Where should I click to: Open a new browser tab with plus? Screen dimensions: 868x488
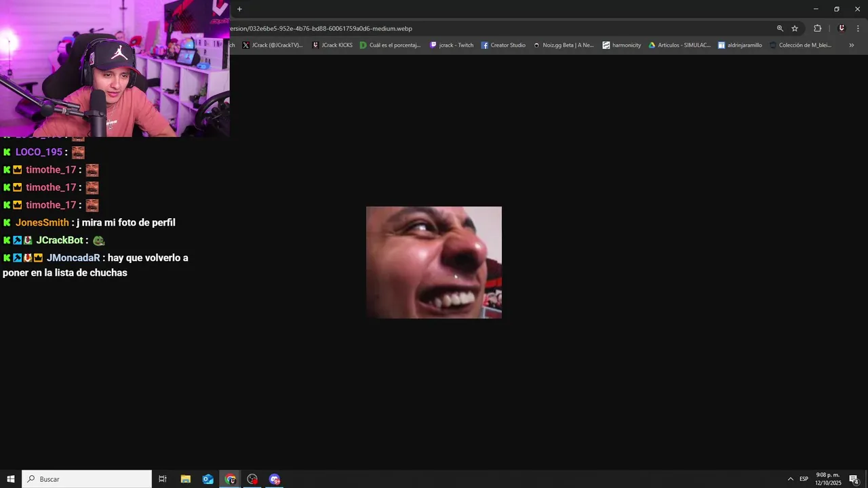239,9
